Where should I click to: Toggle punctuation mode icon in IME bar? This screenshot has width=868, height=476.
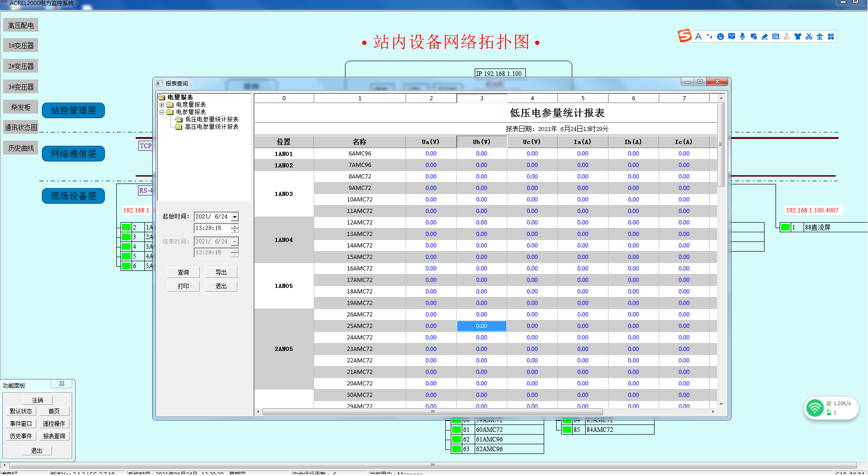pos(709,36)
